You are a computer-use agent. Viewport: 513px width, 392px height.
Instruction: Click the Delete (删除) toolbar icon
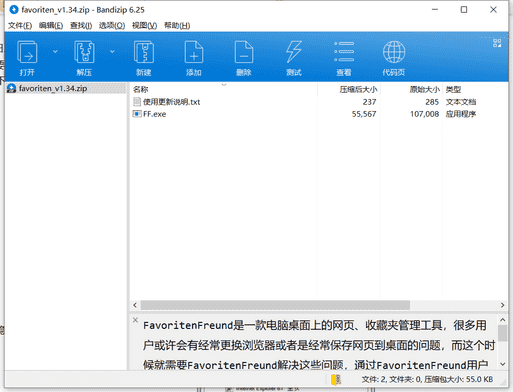point(244,52)
